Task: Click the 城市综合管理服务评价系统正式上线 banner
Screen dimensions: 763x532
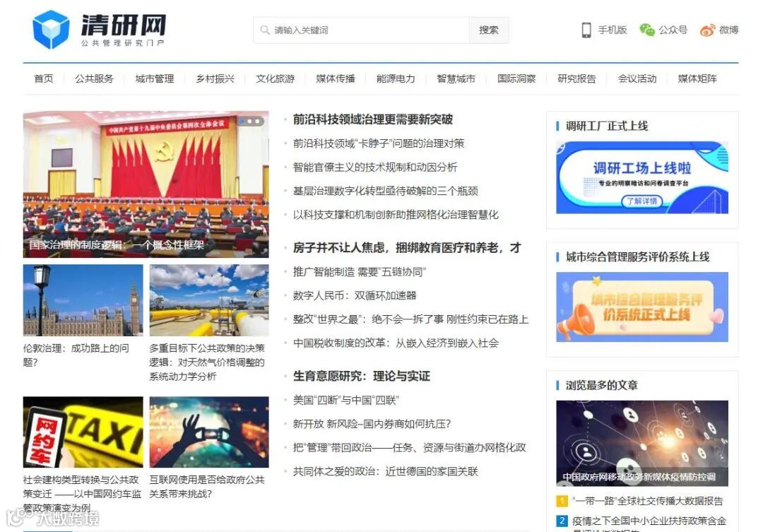Action: (642, 307)
